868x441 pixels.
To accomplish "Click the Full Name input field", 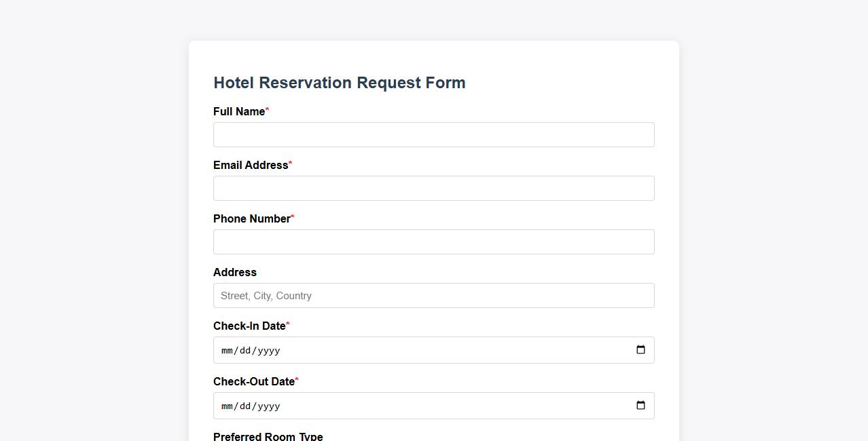I will point(433,134).
